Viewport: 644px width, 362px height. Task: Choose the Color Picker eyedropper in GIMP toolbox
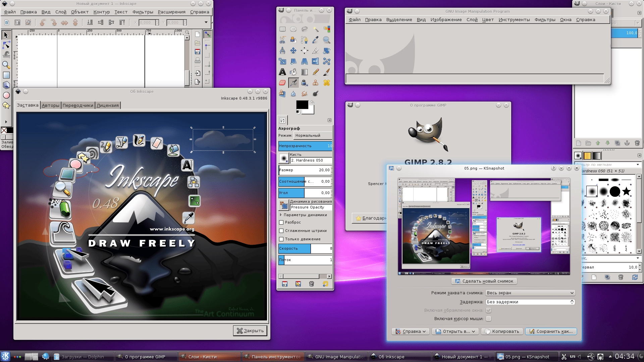click(x=316, y=40)
